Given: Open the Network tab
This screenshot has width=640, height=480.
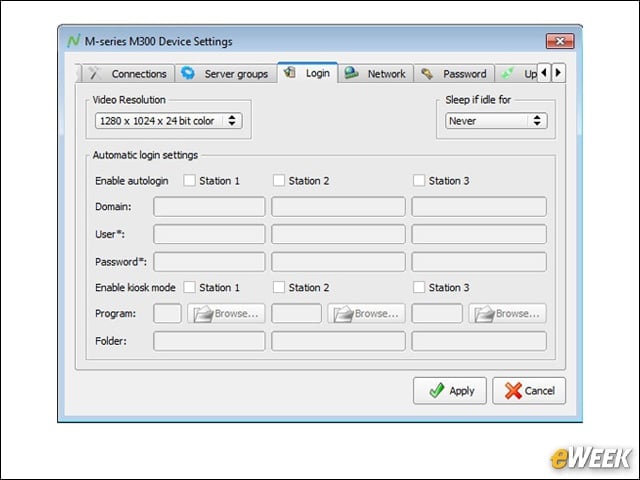Looking at the screenshot, I should (376, 74).
